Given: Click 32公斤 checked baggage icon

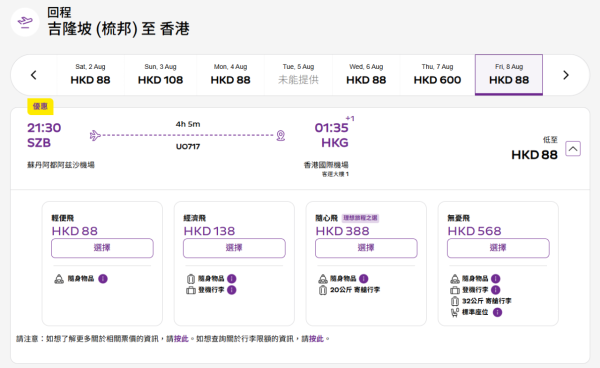Looking at the screenshot, I should point(455,301).
